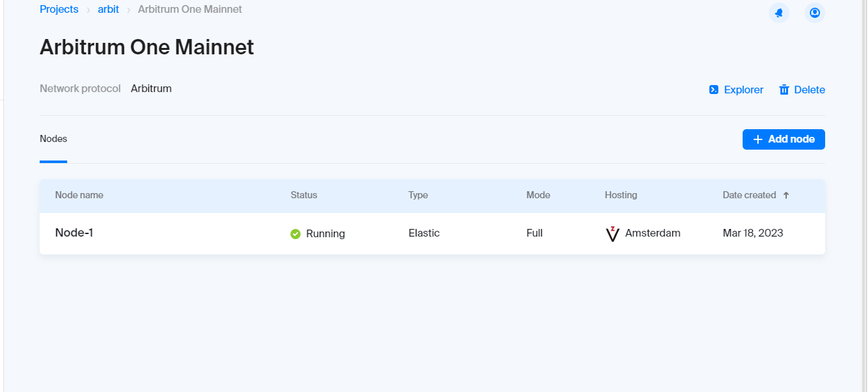Click the Mar 18, 2023 date cell

(753, 233)
